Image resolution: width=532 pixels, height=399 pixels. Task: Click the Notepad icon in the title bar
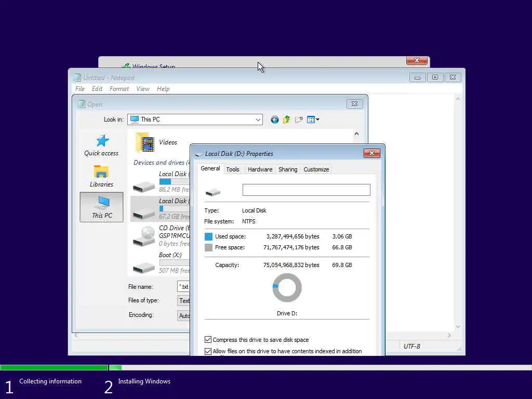click(78, 78)
